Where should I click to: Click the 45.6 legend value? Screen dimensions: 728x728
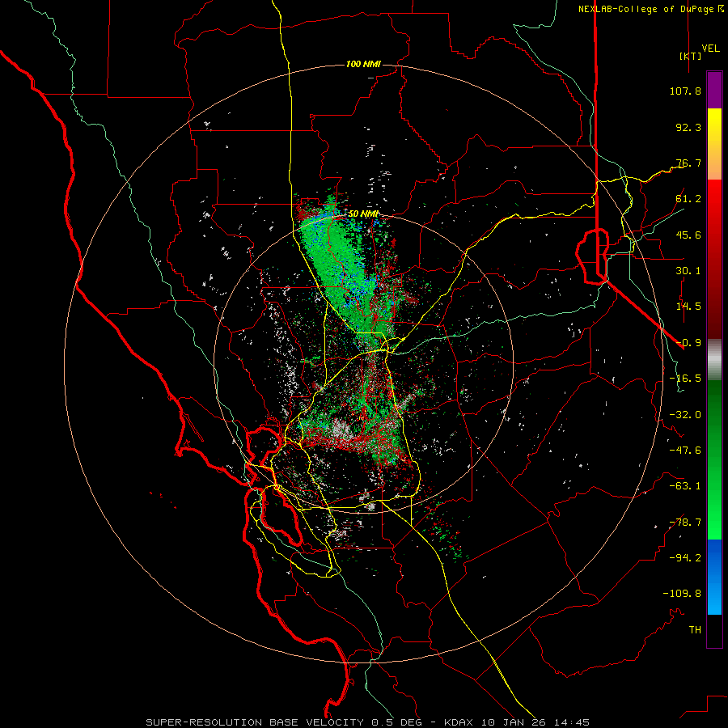tap(688, 235)
